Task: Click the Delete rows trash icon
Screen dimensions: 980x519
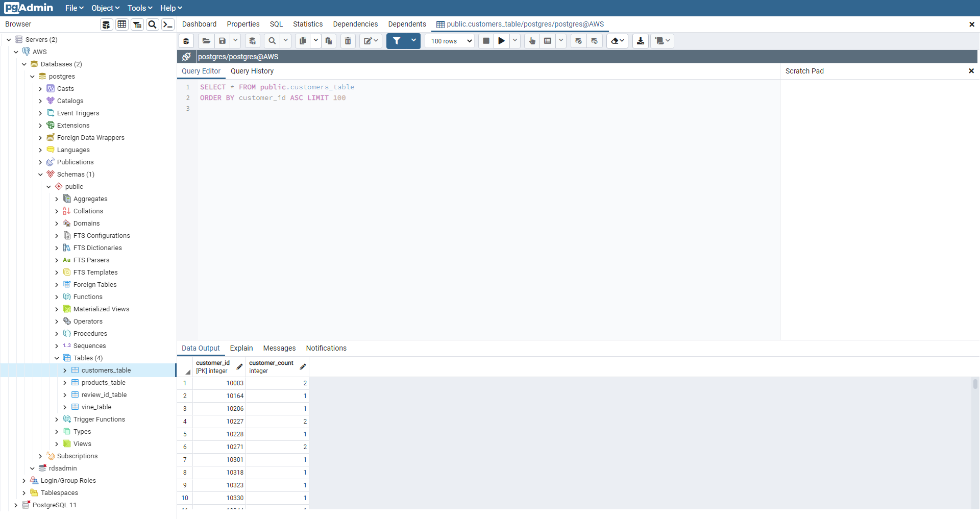Action: pyautogui.click(x=348, y=41)
